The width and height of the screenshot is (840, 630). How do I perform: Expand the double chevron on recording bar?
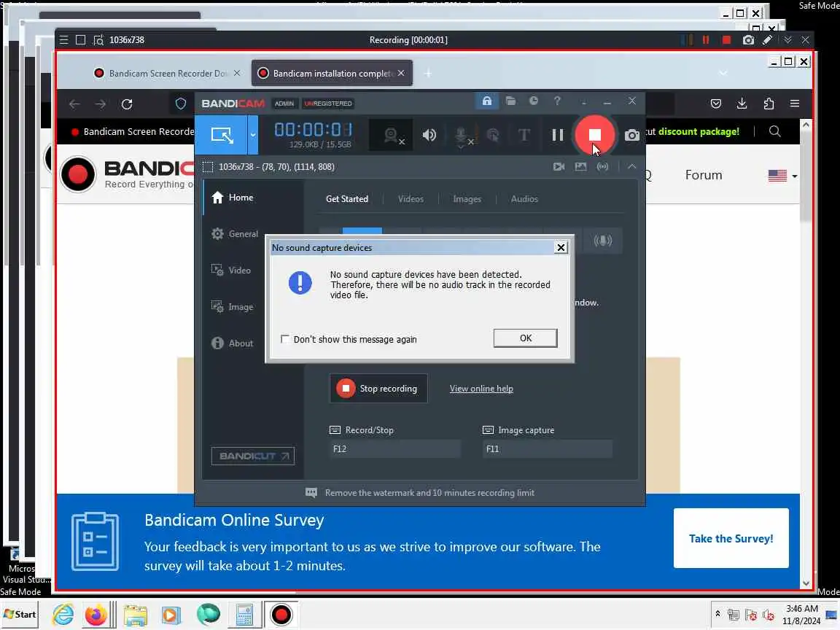pyautogui.click(x=787, y=40)
